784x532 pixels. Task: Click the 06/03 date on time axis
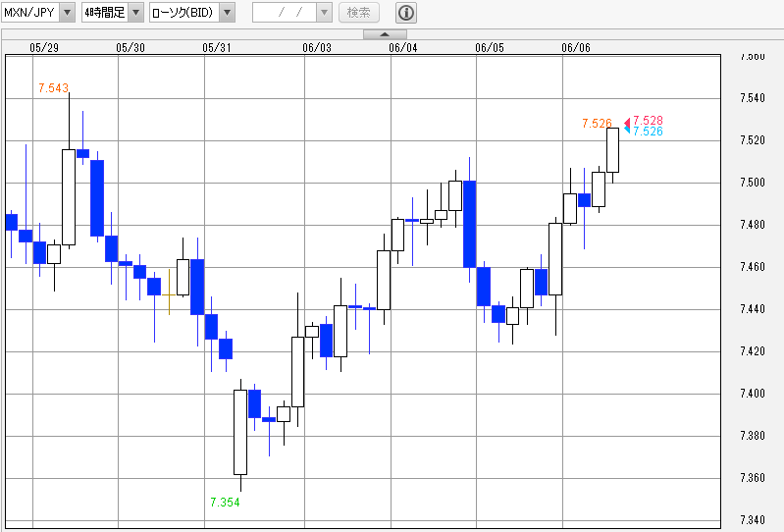(316, 47)
